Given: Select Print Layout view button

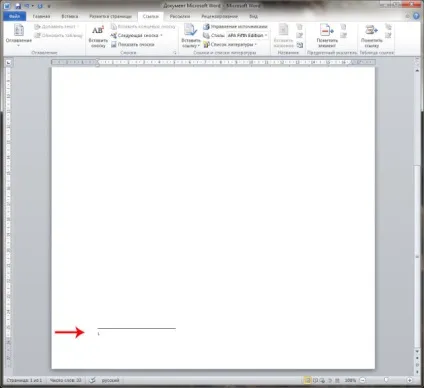Looking at the screenshot, I should (308, 380).
